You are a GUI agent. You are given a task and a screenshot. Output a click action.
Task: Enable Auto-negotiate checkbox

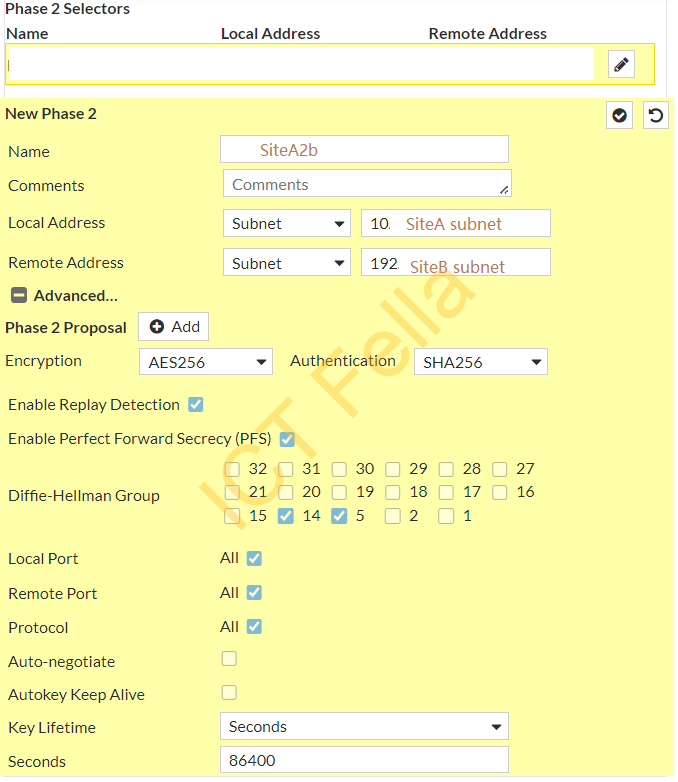pos(229,659)
